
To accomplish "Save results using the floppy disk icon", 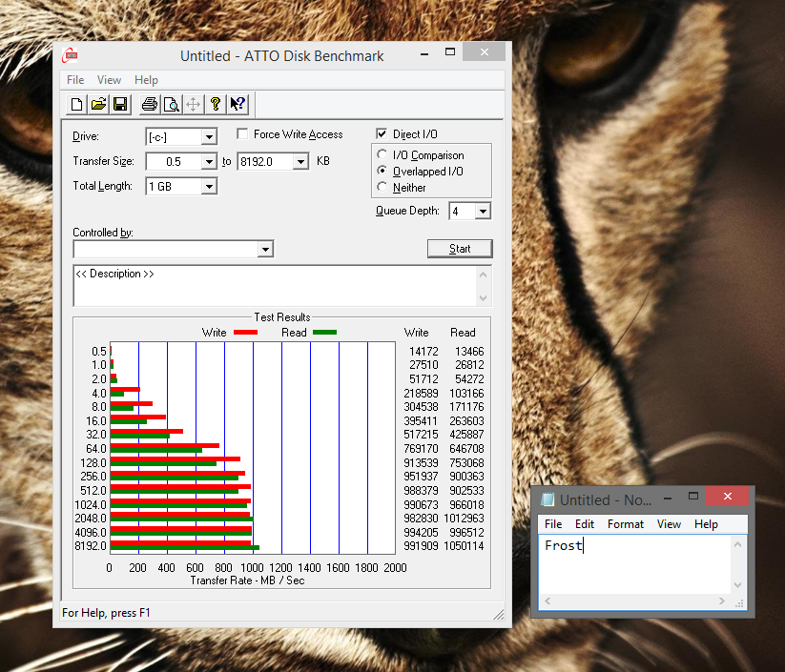I will pos(120,104).
